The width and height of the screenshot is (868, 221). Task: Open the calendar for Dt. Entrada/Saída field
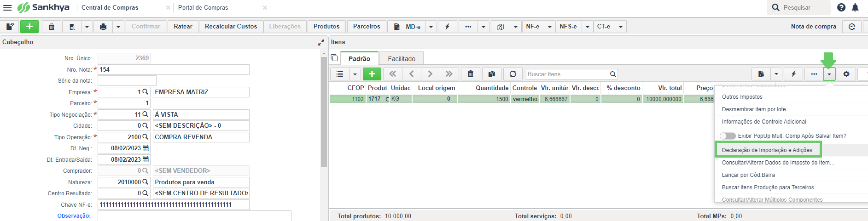tap(146, 159)
